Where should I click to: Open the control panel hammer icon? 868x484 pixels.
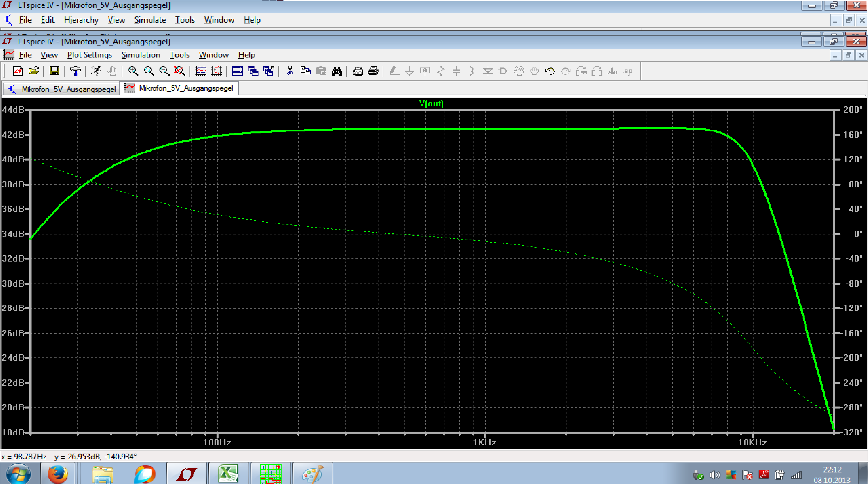[x=75, y=71]
